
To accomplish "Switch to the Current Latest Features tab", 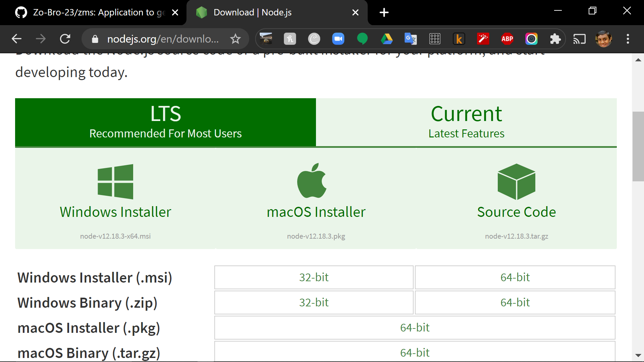I will 466,122.
